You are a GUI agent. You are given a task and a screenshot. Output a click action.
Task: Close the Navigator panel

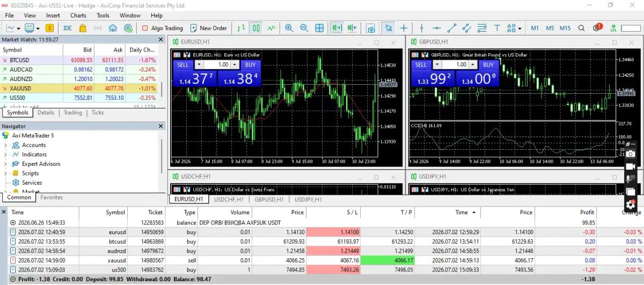pyautogui.click(x=161, y=126)
